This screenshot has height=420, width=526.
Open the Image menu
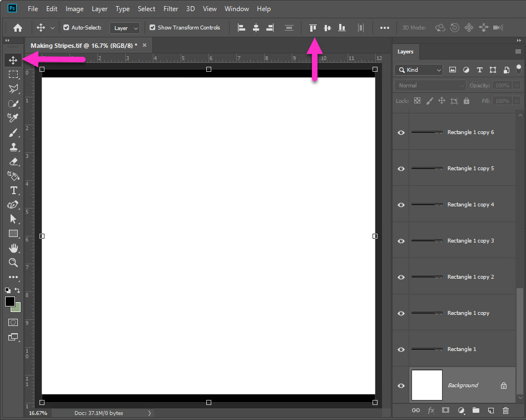point(75,9)
